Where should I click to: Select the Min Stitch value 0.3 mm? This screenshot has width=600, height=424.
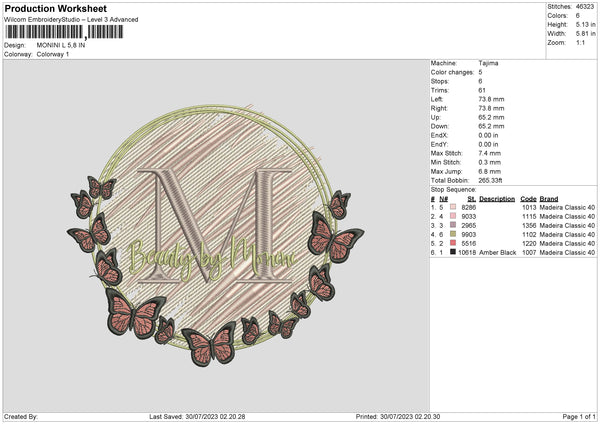click(x=490, y=162)
